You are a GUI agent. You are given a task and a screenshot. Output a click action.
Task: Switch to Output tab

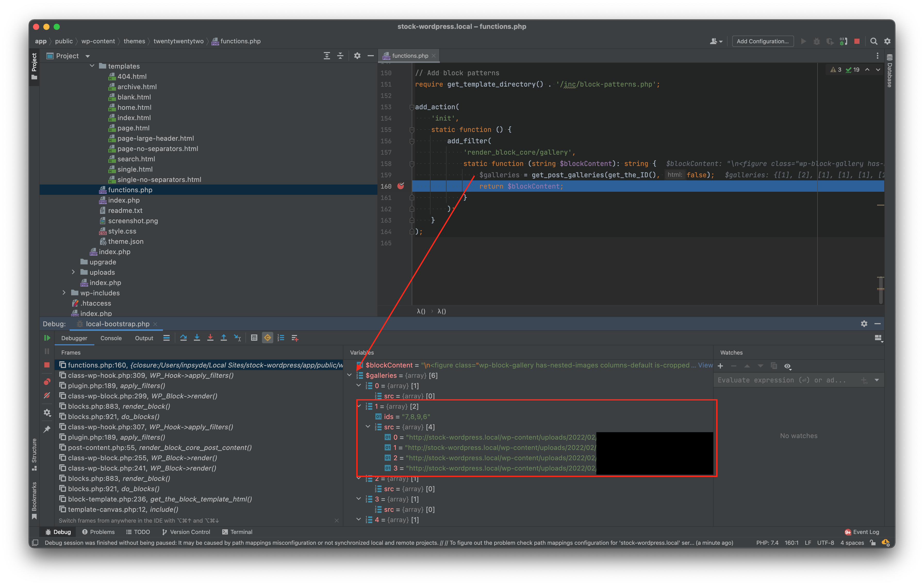tap(144, 338)
